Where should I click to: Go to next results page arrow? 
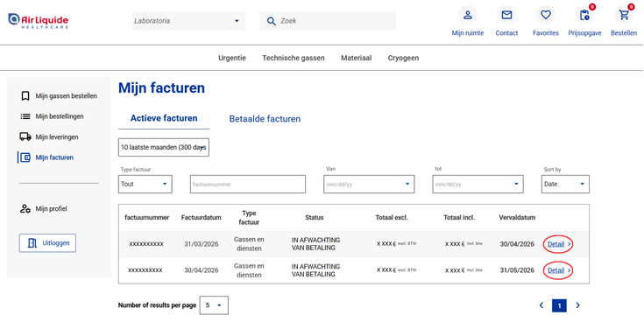tap(578, 305)
